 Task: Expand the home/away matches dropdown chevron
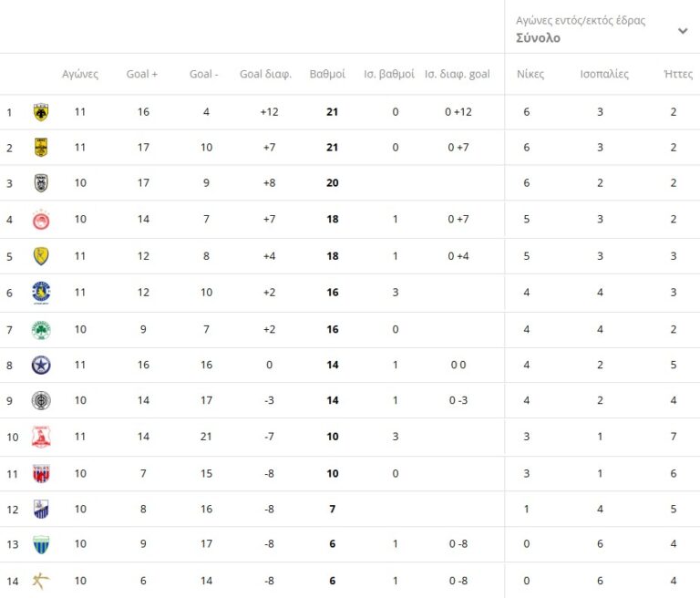coord(683,30)
